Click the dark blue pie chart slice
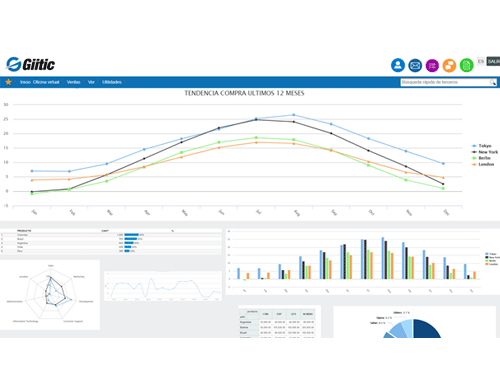Screen dimensions: 500x375 425,329
